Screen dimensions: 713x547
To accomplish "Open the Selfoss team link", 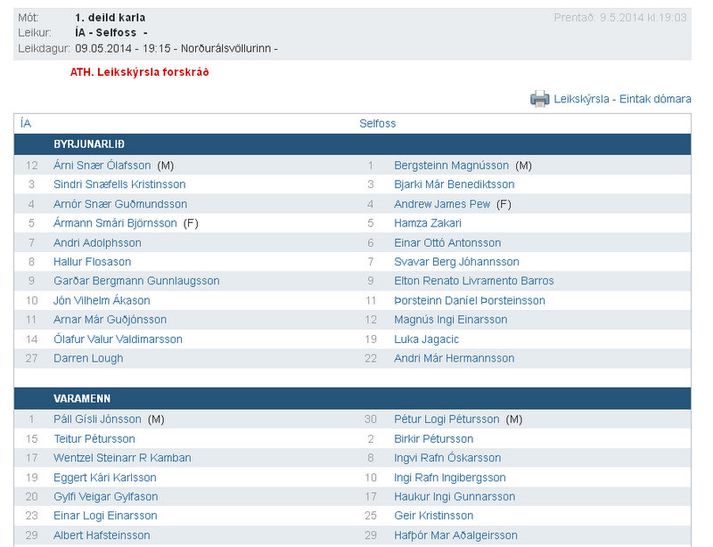I will click(377, 123).
